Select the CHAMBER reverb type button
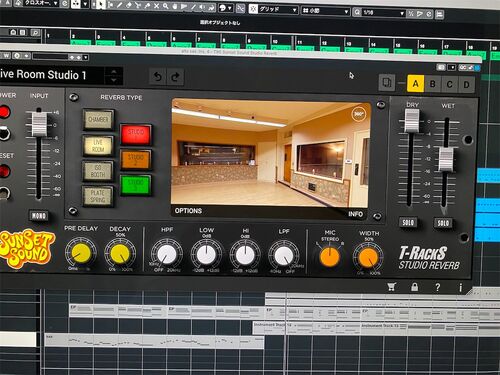The image size is (500, 375). click(98, 119)
